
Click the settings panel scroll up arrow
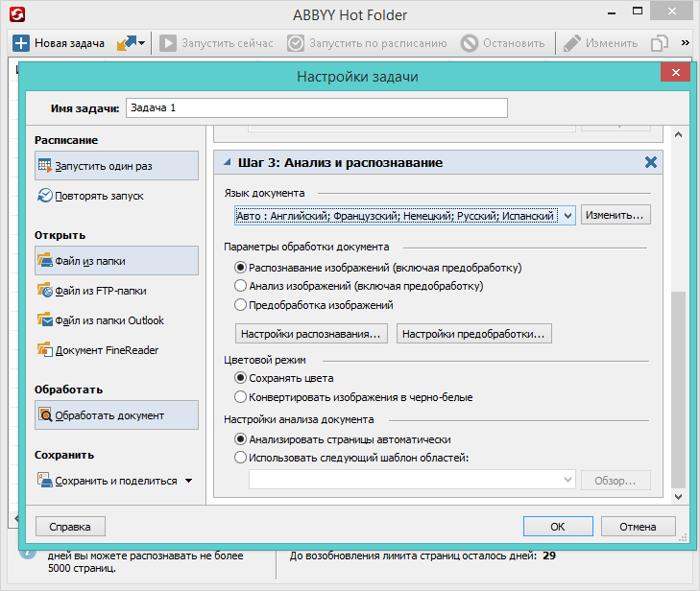pos(678,134)
